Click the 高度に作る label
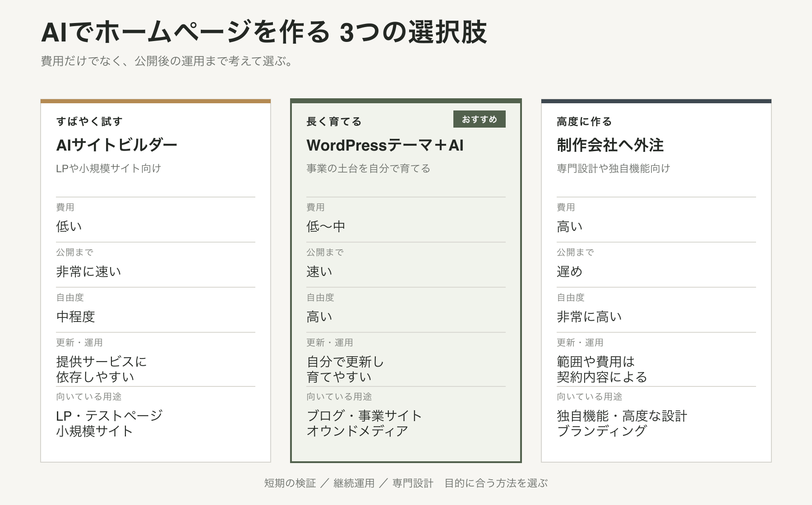Viewport: 812px width, 505px height. pyautogui.click(x=584, y=121)
